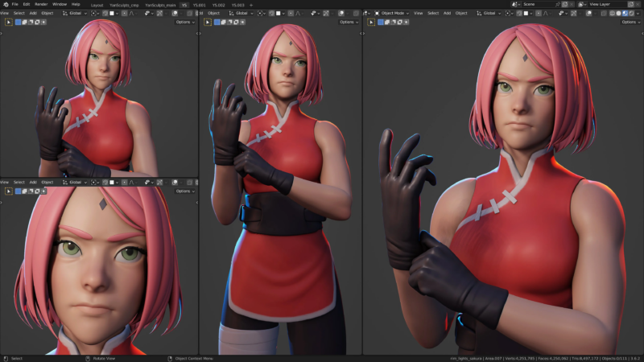
Task: Click set-new selection mode icon in top-left viewport
Action: click(18, 23)
